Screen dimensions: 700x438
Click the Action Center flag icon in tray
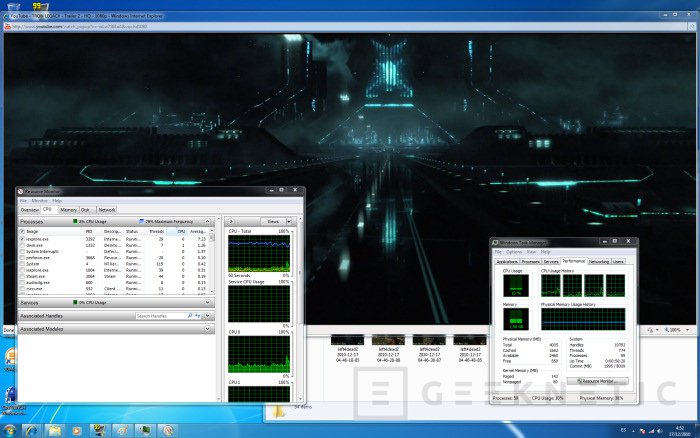[642, 431]
